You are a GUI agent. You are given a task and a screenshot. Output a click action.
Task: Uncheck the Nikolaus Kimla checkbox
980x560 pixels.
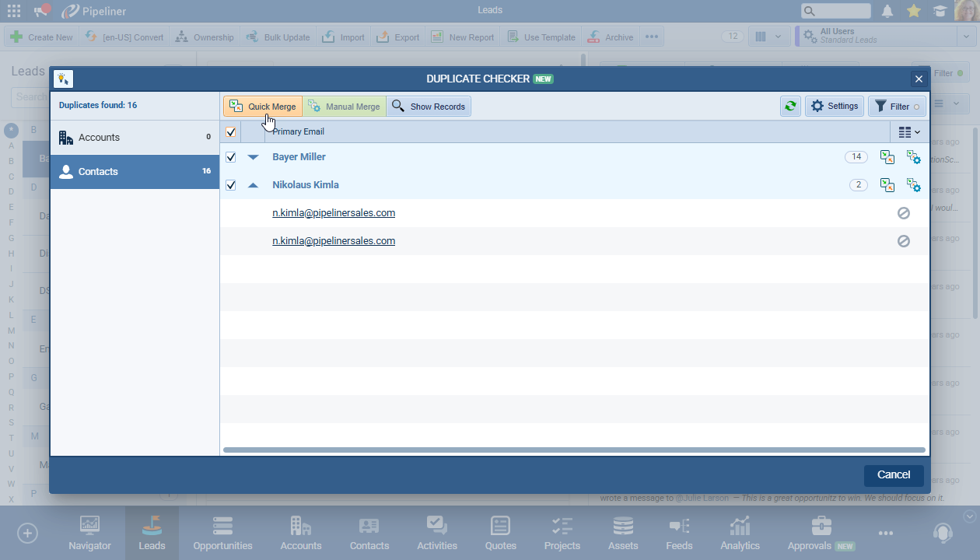tap(231, 185)
